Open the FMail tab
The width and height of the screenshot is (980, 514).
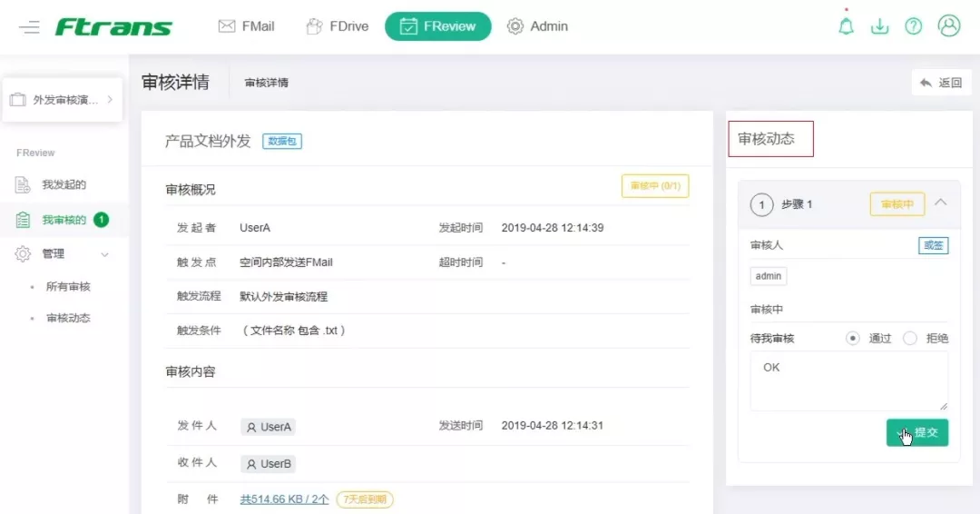(x=246, y=26)
